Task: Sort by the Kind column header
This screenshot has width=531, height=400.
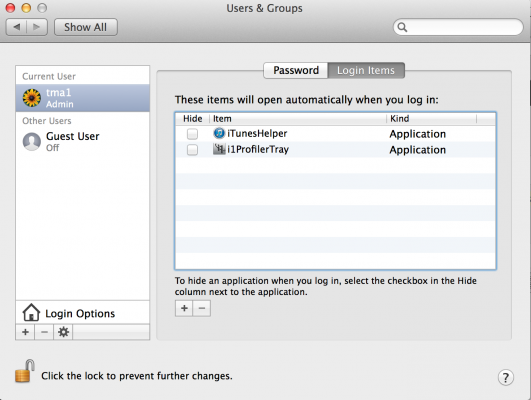Action: tap(431, 119)
